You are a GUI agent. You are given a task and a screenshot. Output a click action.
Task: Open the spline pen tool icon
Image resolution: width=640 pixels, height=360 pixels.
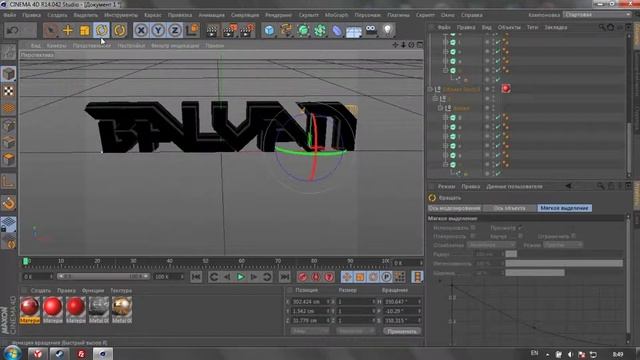[x=286, y=30]
